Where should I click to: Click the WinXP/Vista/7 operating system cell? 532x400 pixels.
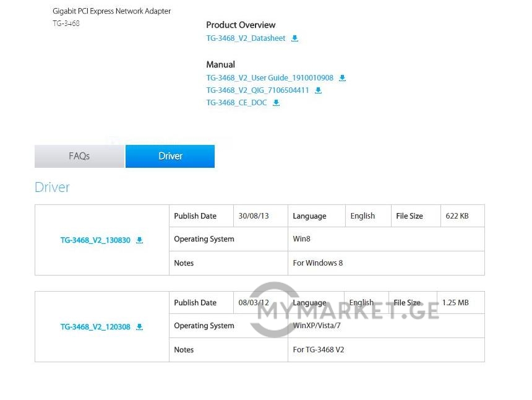tap(386, 326)
